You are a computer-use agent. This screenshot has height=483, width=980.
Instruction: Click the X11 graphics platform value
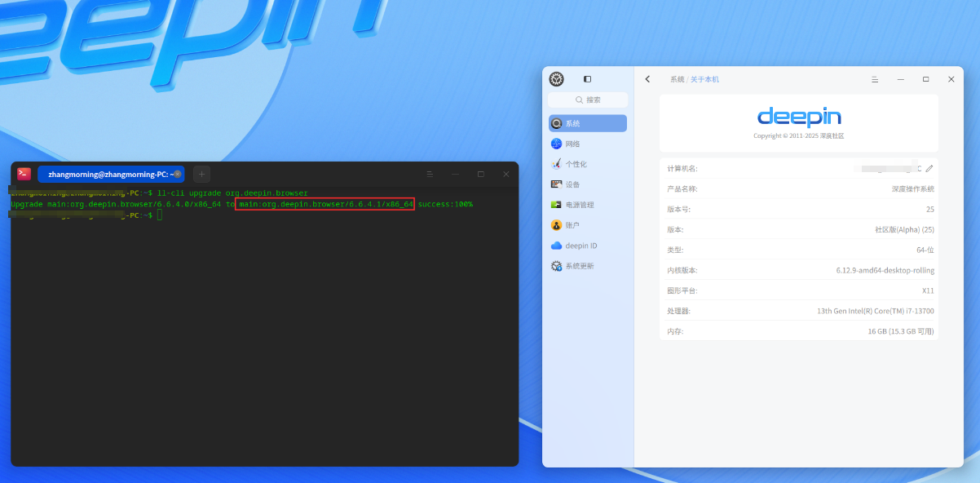point(929,290)
